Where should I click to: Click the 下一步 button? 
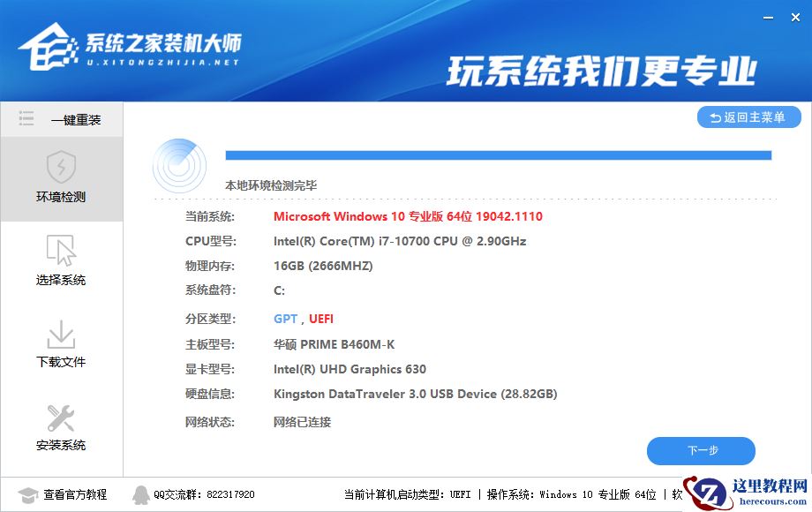coord(702,450)
